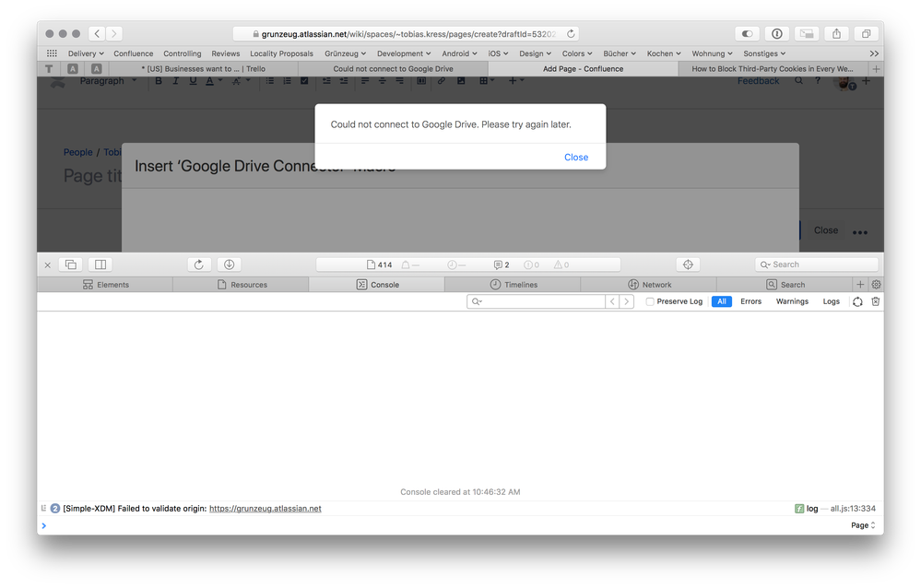Image resolution: width=921 pixels, height=588 pixels.
Task: Reload page from the inspector toolbar
Action: pos(199,265)
